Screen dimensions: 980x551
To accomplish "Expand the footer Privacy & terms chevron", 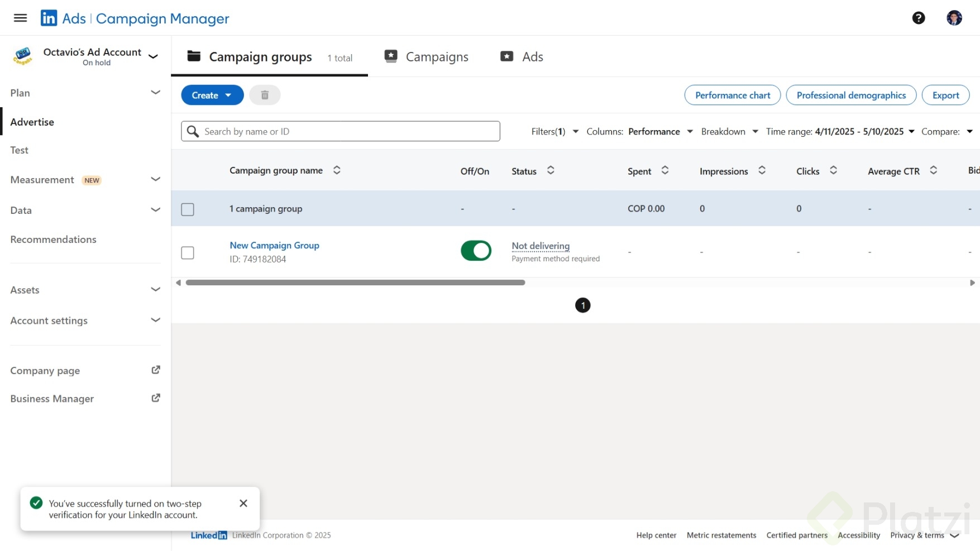I will pos(954,535).
